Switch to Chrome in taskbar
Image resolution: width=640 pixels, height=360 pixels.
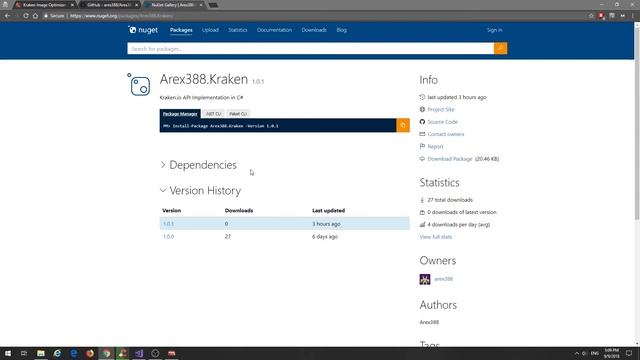(x=106, y=353)
